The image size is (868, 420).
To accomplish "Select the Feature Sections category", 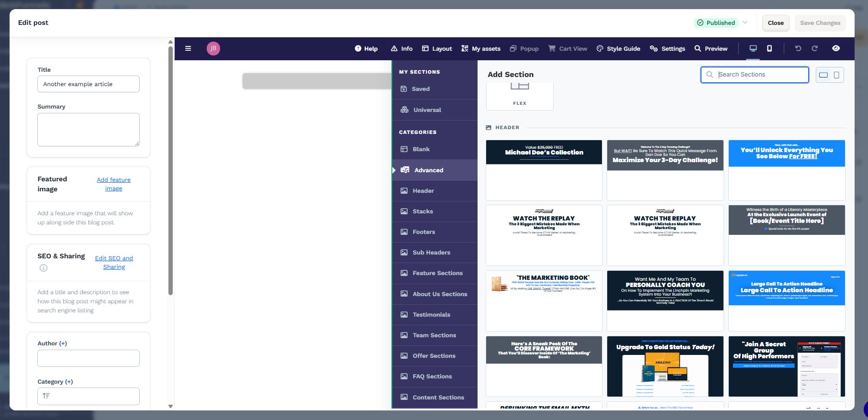I will pos(435,273).
